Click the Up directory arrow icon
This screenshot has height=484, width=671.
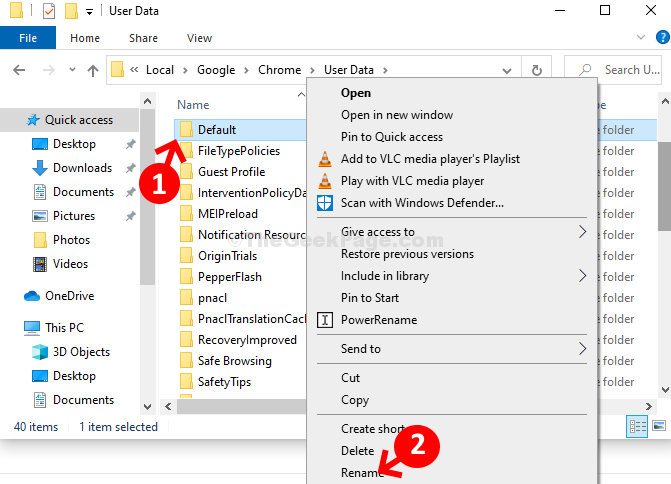coord(93,71)
